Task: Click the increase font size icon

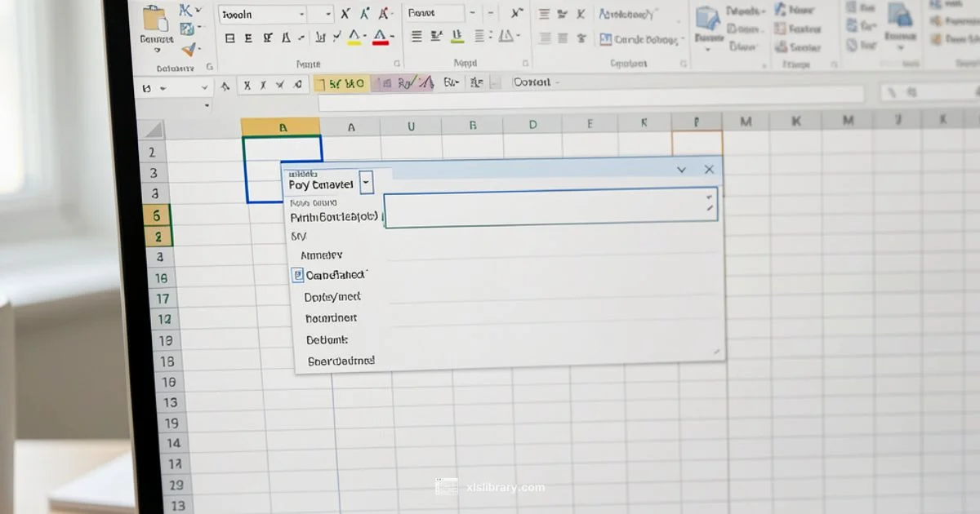Action: (x=364, y=13)
